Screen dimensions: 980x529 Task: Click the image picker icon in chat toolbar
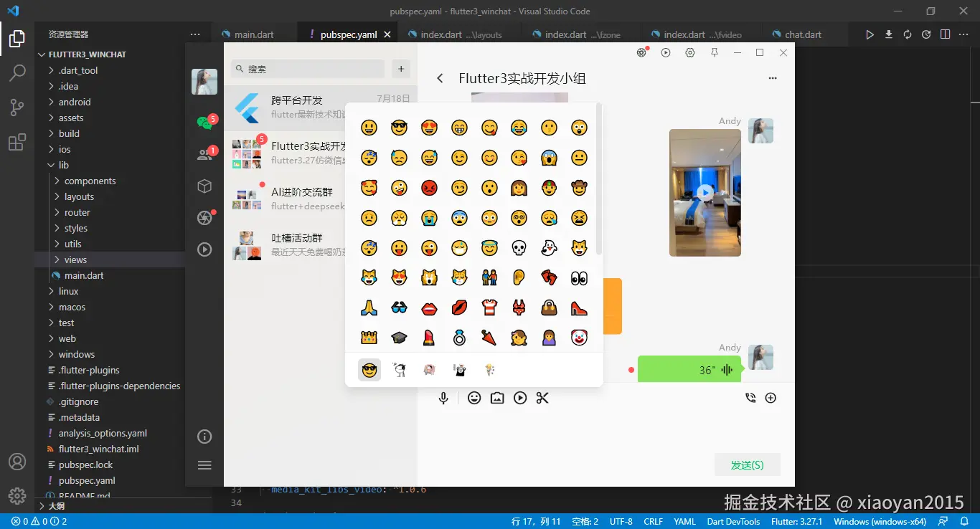click(x=497, y=398)
